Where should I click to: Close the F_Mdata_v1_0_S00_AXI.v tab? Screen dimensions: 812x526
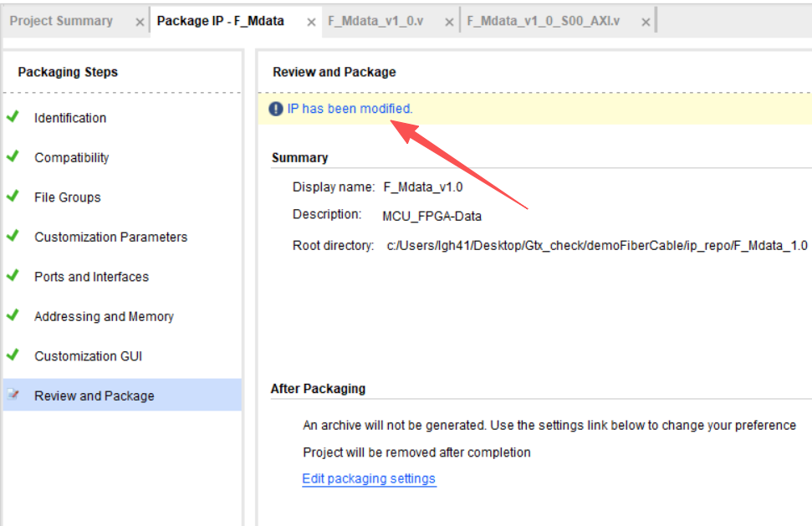click(x=646, y=23)
